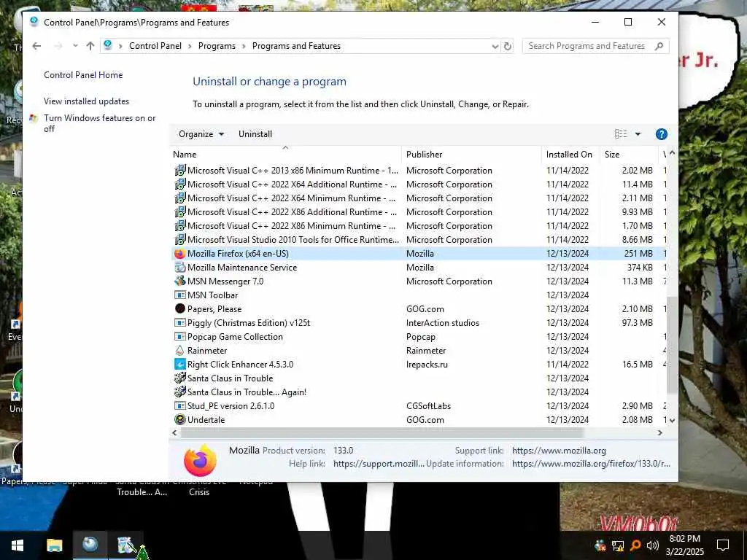
Task: Click the scroll right arrow of list
Action: [x=659, y=433]
